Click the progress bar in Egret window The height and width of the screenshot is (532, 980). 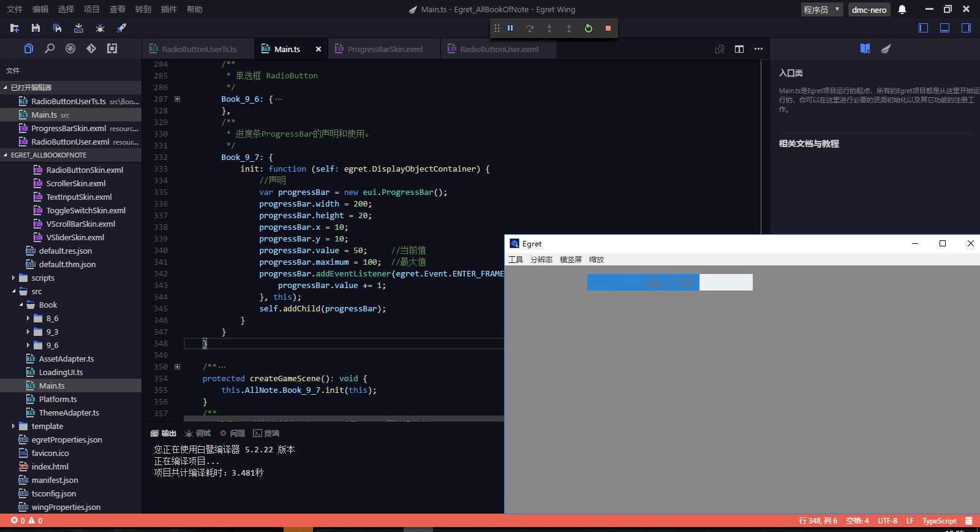(669, 282)
